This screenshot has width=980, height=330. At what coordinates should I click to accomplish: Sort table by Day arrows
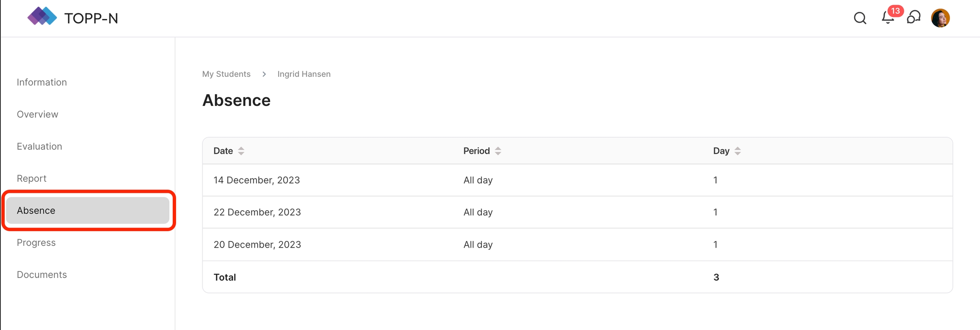point(738,151)
